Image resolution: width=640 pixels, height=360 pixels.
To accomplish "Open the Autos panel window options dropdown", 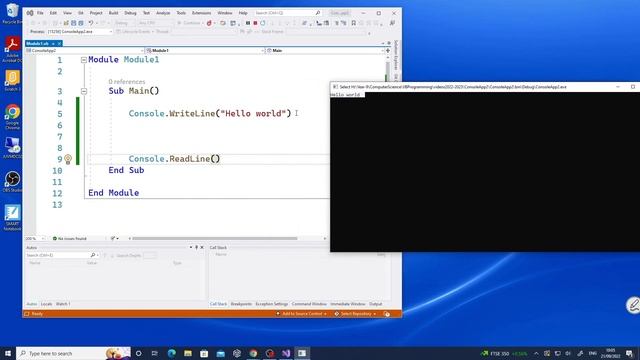I will (191, 247).
